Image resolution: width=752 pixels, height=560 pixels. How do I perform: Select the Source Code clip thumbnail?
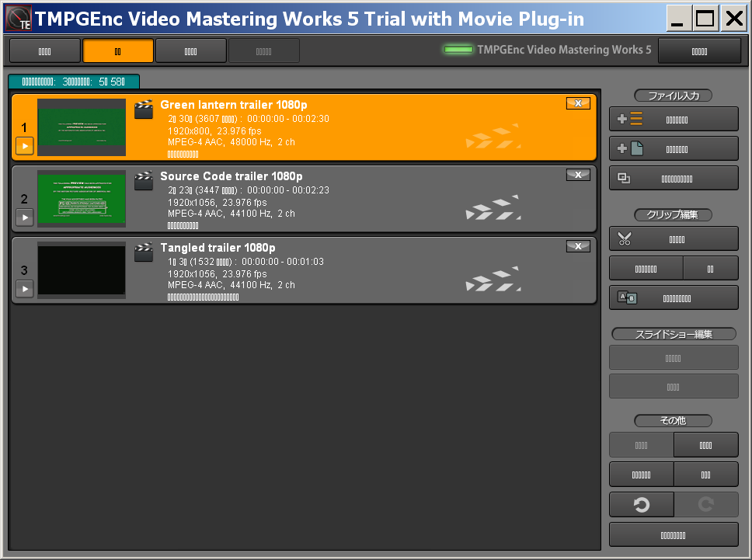point(82,199)
